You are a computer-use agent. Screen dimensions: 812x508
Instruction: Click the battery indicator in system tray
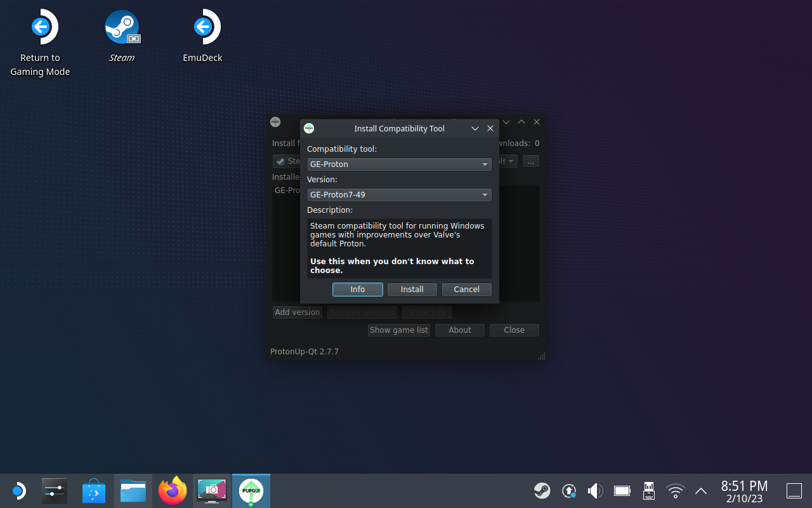tap(622, 490)
